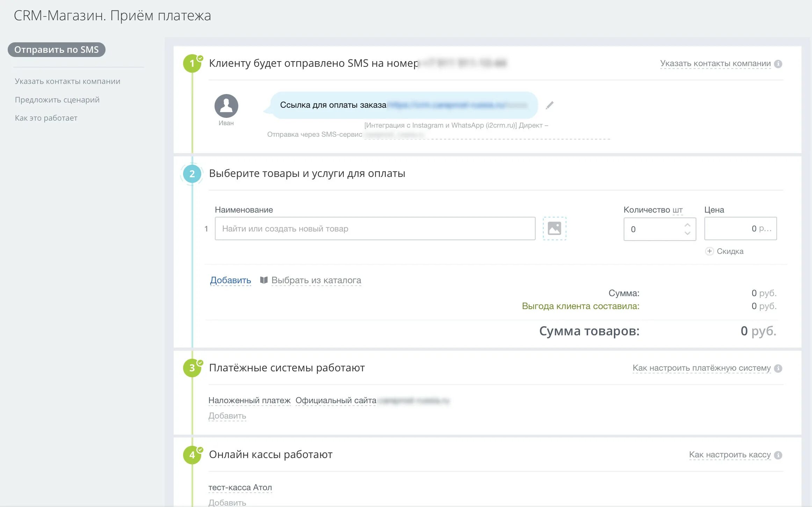This screenshot has height=507, width=812.
Task: Click Выбрать из каталога link
Action: point(316,280)
